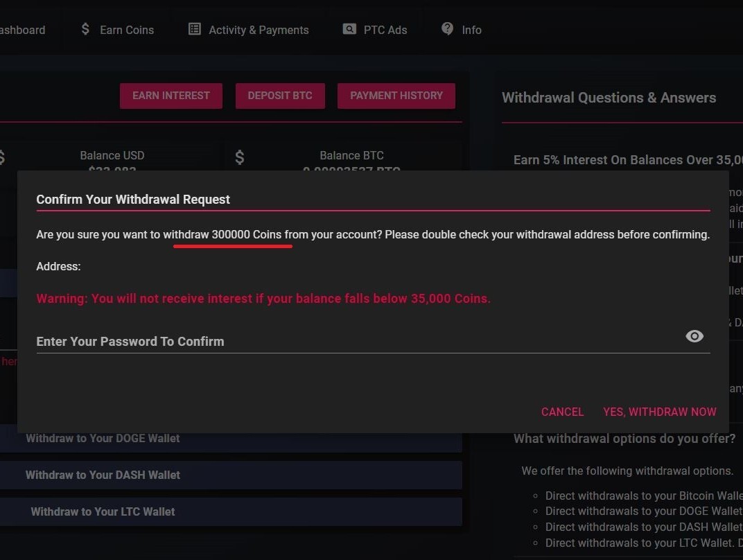This screenshot has height=560, width=743.
Task: Click the EARN INTEREST button
Action: [x=171, y=96]
